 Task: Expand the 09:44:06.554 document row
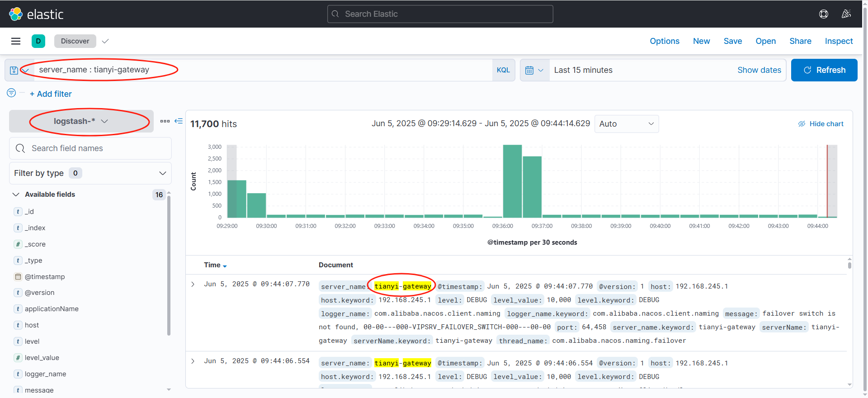(x=193, y=361)
